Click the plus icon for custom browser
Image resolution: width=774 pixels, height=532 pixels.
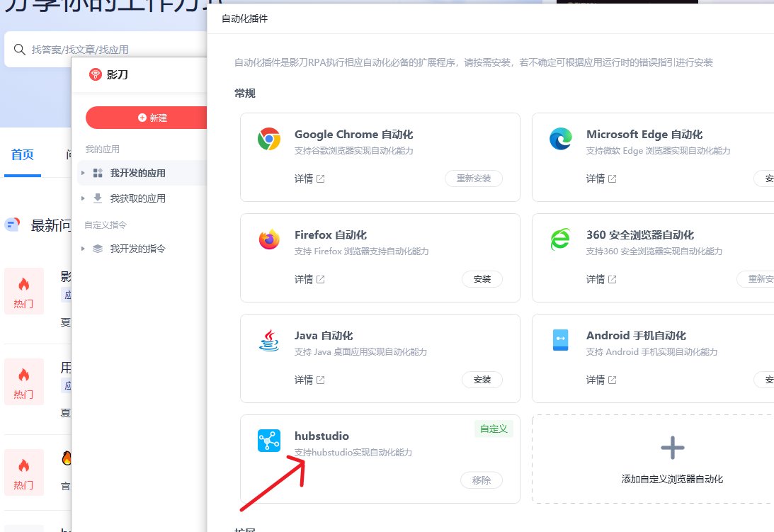pyautogui.click(x=672, y=448)
